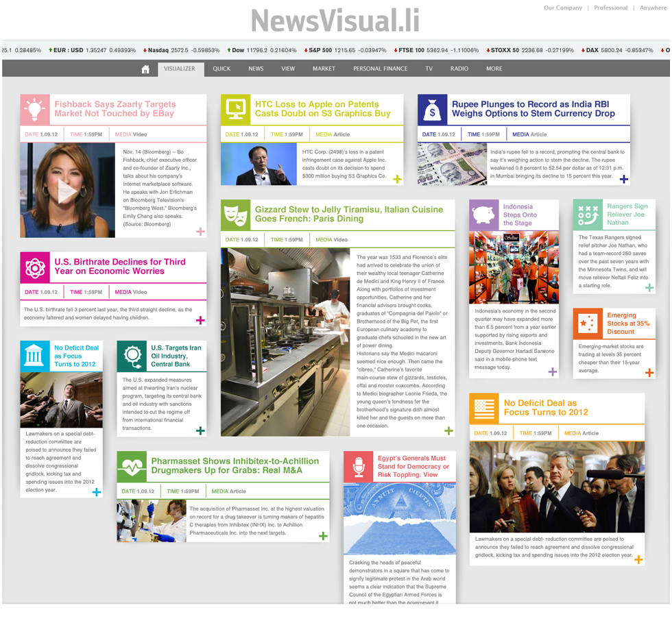Click the money bag icon on Rupee article

click(x=432, y=109)
